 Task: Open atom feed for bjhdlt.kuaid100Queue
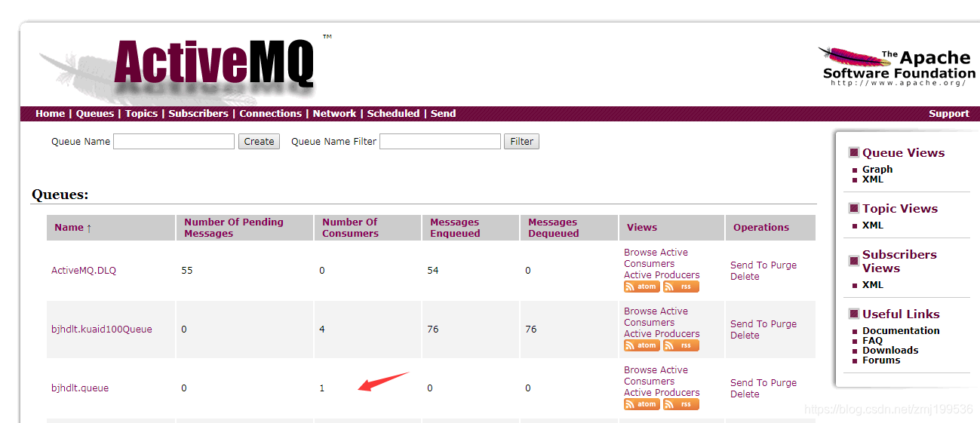click(x=642, y=345)
